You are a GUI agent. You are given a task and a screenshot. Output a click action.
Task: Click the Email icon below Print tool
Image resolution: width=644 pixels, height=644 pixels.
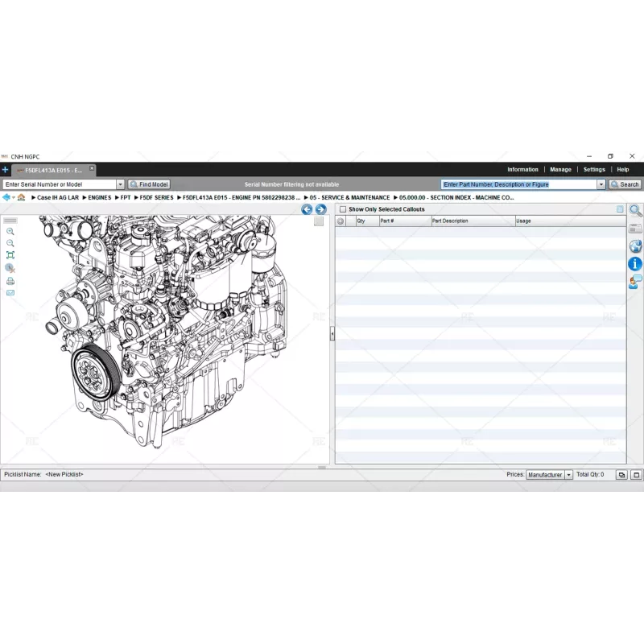pyautogui.click(x=10, y=292)
